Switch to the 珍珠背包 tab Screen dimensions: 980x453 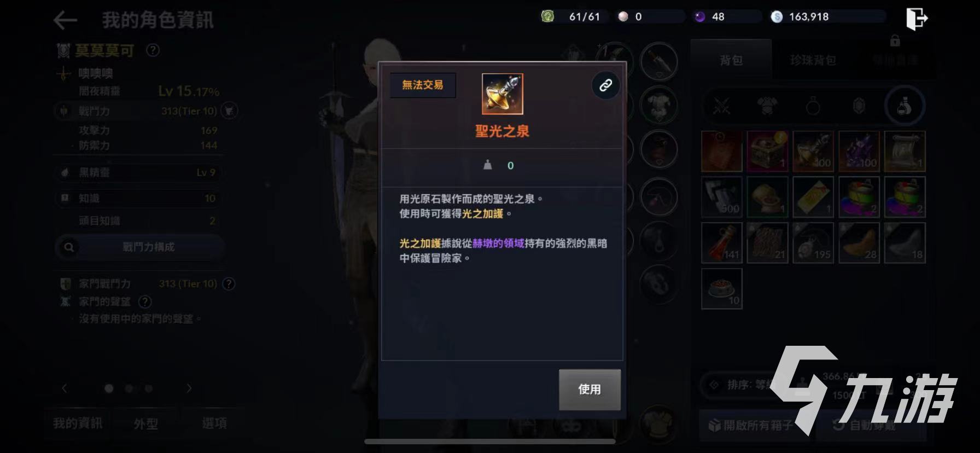813,60
